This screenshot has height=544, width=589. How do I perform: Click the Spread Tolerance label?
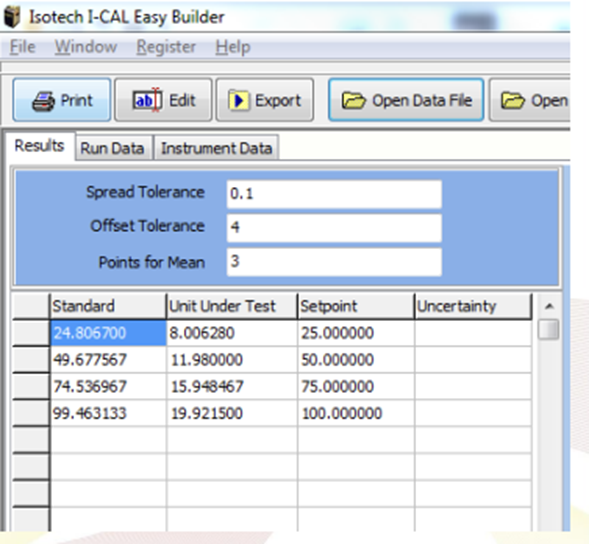pos(145,192)
